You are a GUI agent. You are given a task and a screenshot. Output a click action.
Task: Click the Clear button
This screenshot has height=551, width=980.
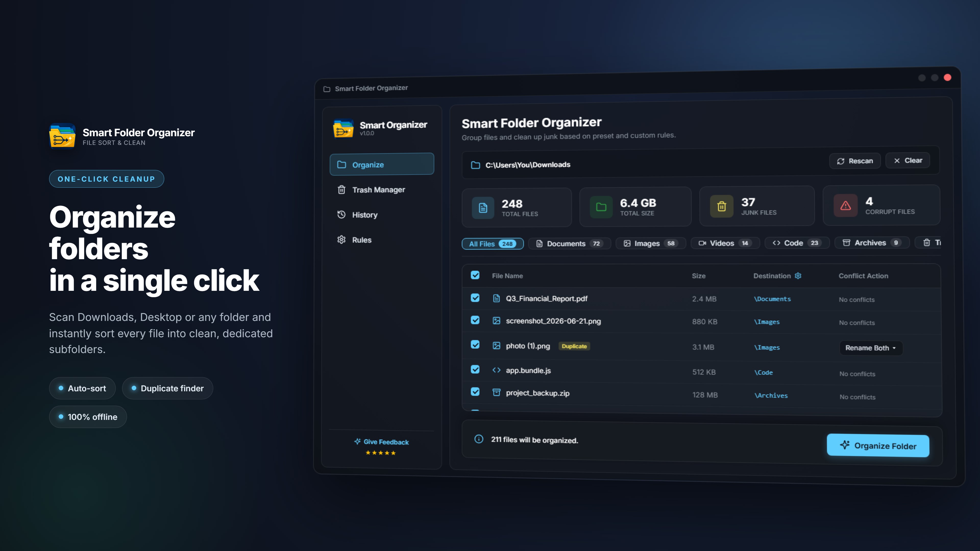click(x=908, y=160)
